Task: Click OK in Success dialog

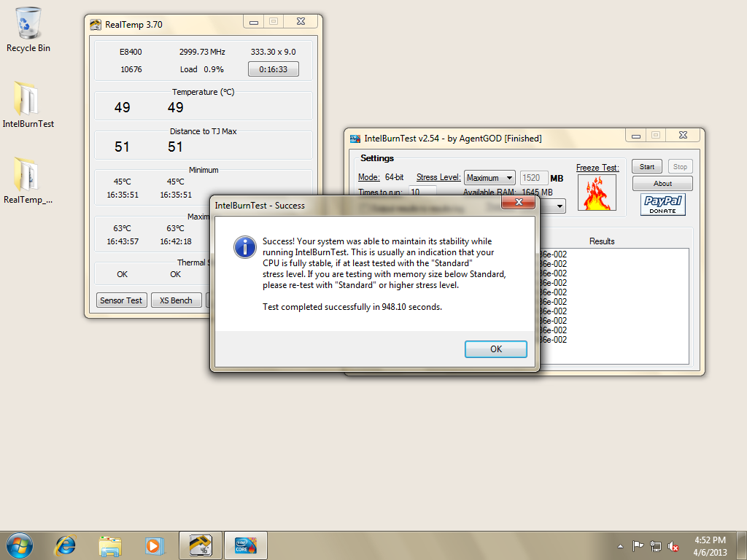Action: click(x=496, y=349)
